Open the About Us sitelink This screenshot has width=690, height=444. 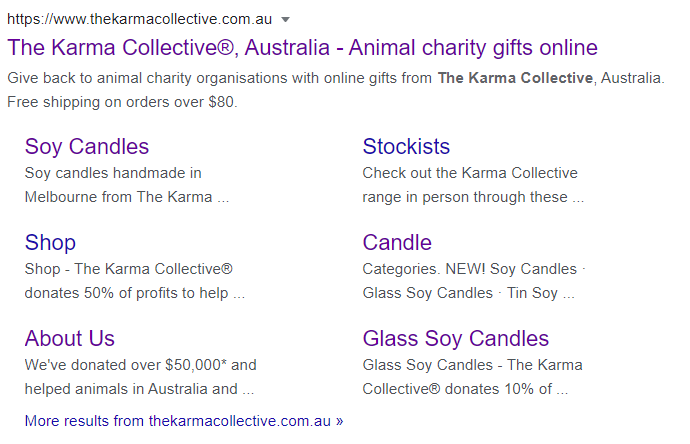[70, 338]
